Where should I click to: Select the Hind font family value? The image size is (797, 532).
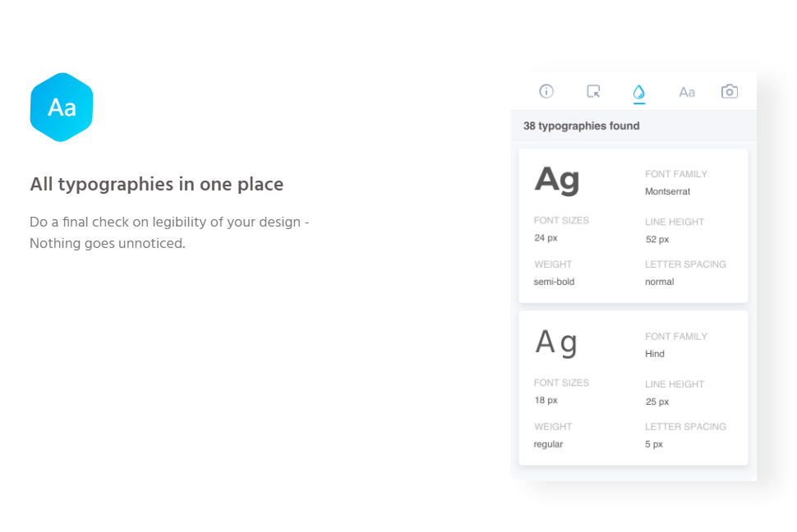point(655,354)
